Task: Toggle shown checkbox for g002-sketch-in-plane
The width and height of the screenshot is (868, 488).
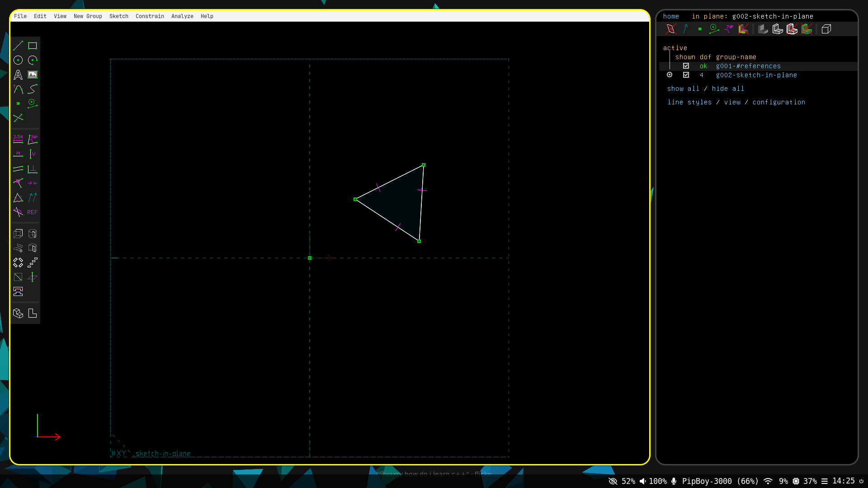Action: (686, 75)
